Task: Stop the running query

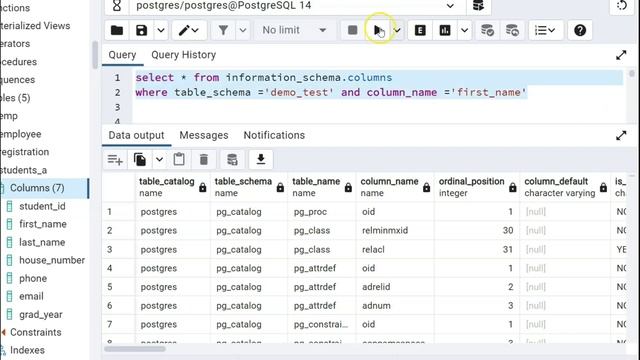Action: coord(353,30)
